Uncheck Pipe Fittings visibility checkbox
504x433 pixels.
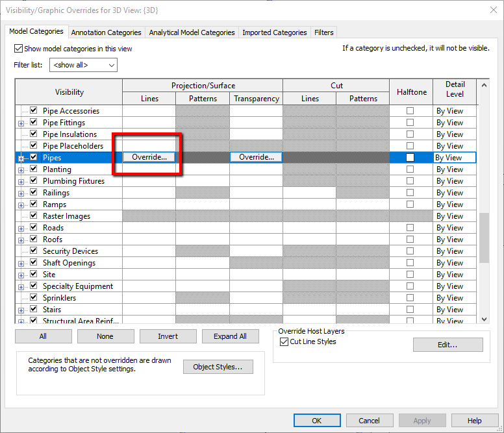[33, 122]
